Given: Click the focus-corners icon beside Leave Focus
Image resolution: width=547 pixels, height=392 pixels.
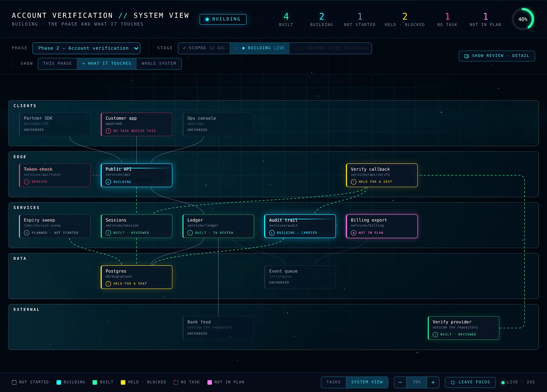Looking at the screenshot, I should [453, 382].
